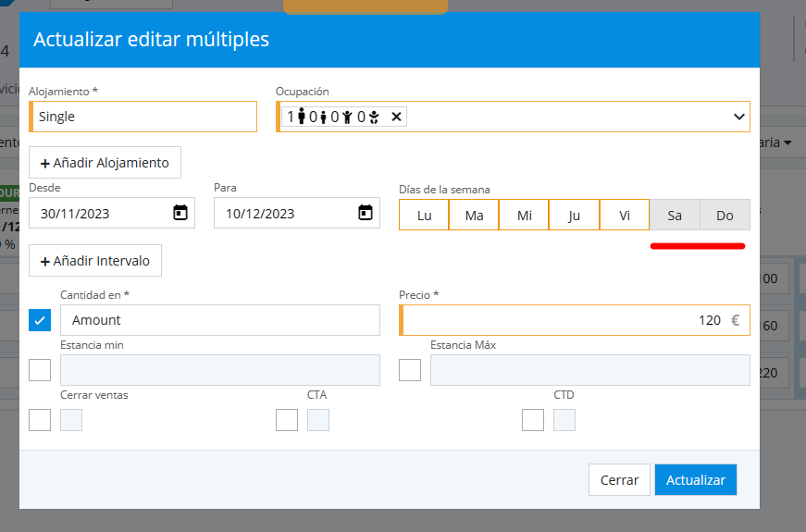The image size is (806, 532).
Task: Toggle the Lu weekday button
Action: pyautogui.click(x=424, y=216)
